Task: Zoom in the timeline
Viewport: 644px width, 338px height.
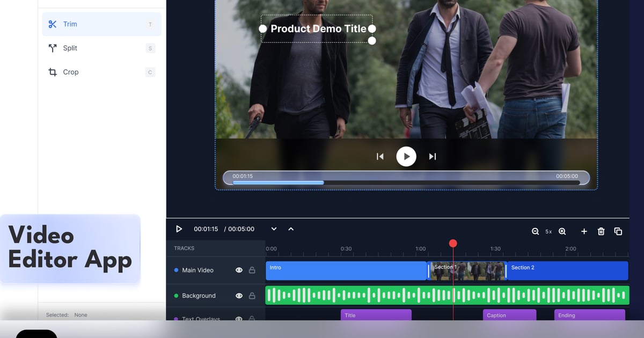Action: coord(562,231)
